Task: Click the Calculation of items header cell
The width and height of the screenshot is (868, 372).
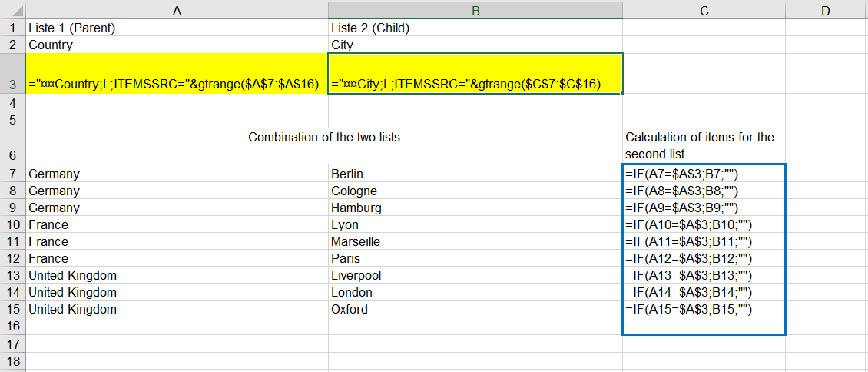Action: [704, 146]
